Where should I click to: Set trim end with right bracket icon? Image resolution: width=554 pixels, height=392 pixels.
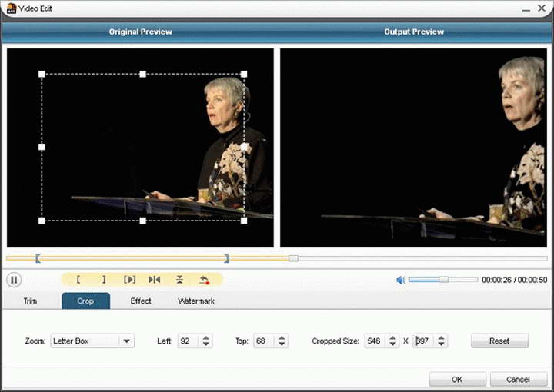pyautogui.click(x=104, y=280)
